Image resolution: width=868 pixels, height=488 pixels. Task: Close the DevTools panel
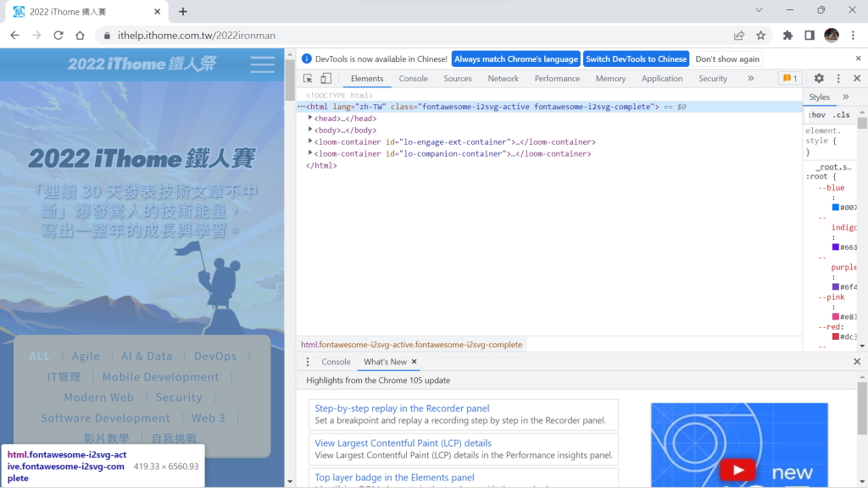point(857,79)
